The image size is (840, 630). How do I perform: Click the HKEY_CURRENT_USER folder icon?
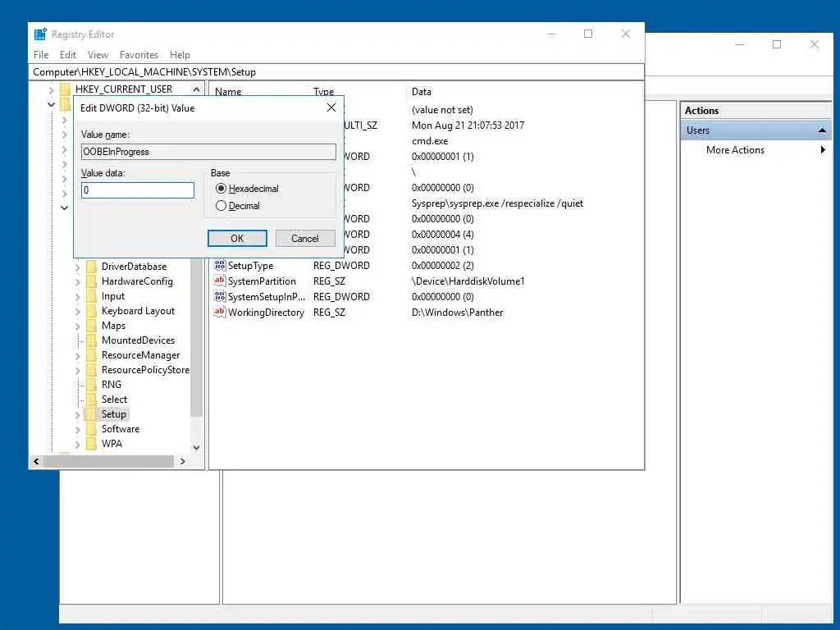[66, 89]
